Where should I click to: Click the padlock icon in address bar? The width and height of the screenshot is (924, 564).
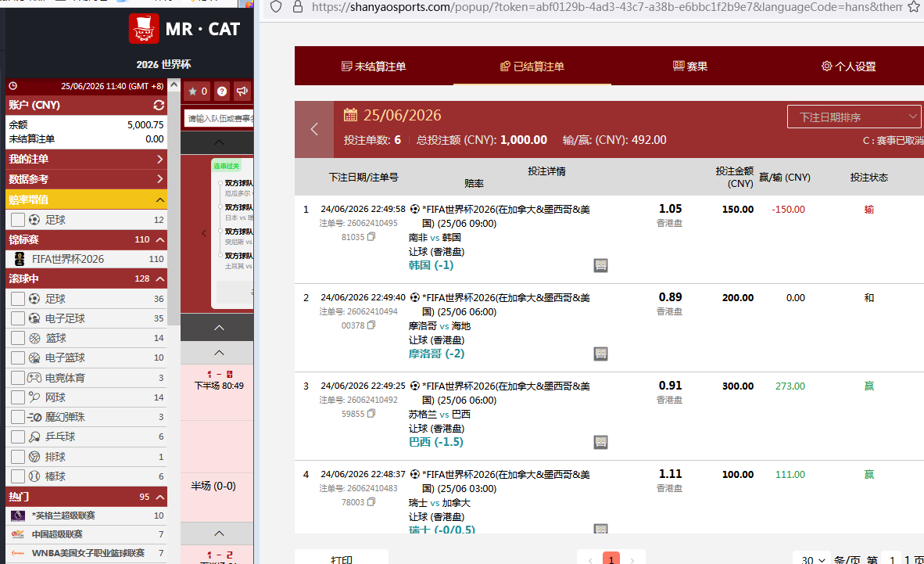point(298,6)
